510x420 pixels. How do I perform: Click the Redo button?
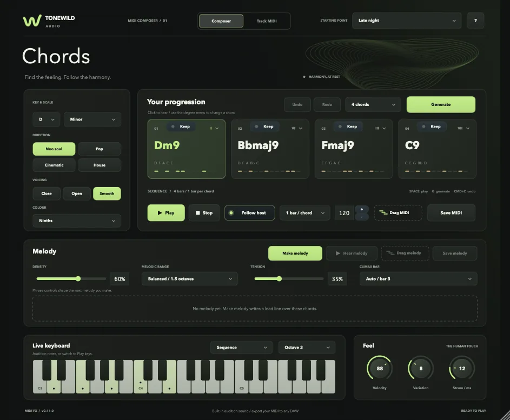click(327, 104)
